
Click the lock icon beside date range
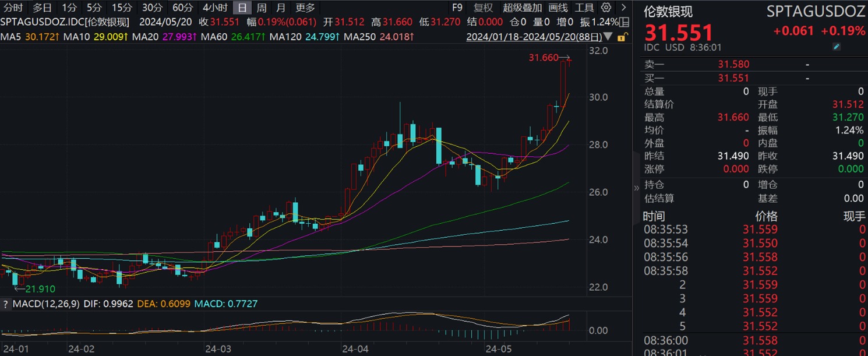coord(622,37)
